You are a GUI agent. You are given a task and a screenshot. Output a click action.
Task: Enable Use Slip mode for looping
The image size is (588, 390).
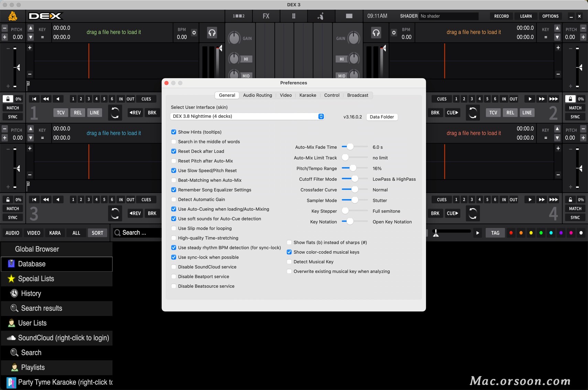pos(174,228)
